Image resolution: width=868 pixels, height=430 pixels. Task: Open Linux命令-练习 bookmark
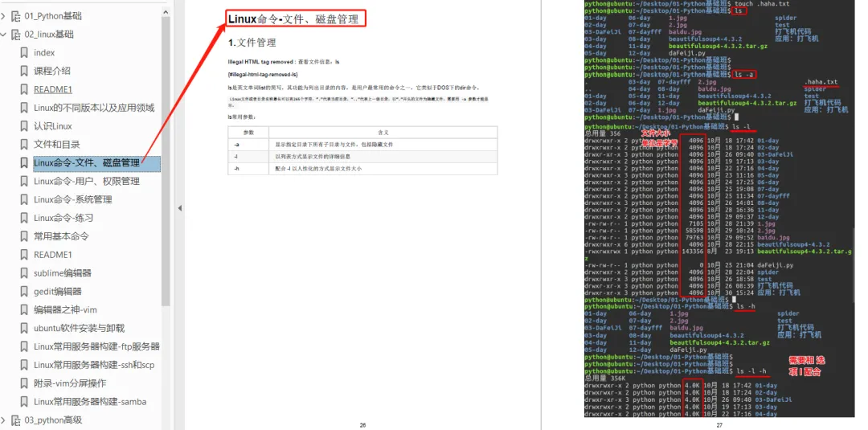[x=63, y=218]
